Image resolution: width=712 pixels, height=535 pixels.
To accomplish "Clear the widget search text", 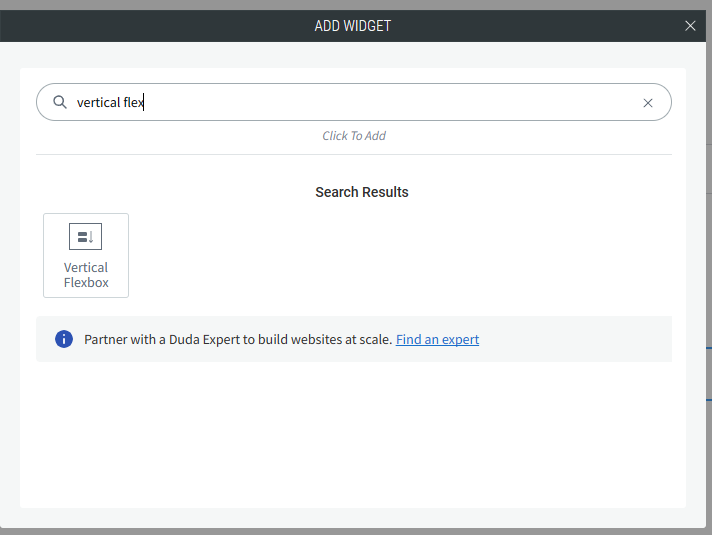I will click(648, 103).
